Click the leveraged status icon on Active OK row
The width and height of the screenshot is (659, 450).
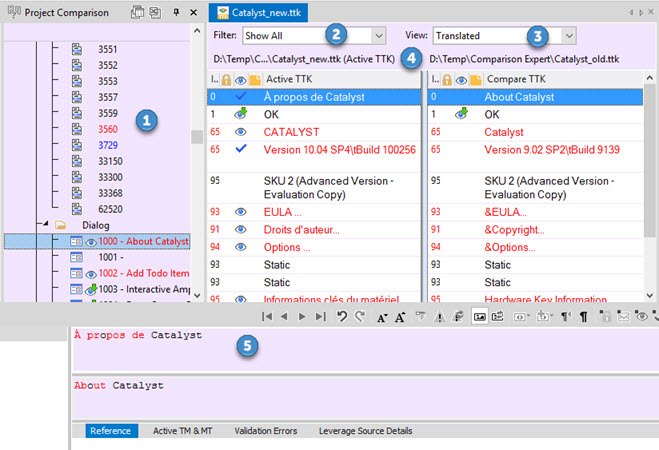pyautogui.click(x=241, y=113)
